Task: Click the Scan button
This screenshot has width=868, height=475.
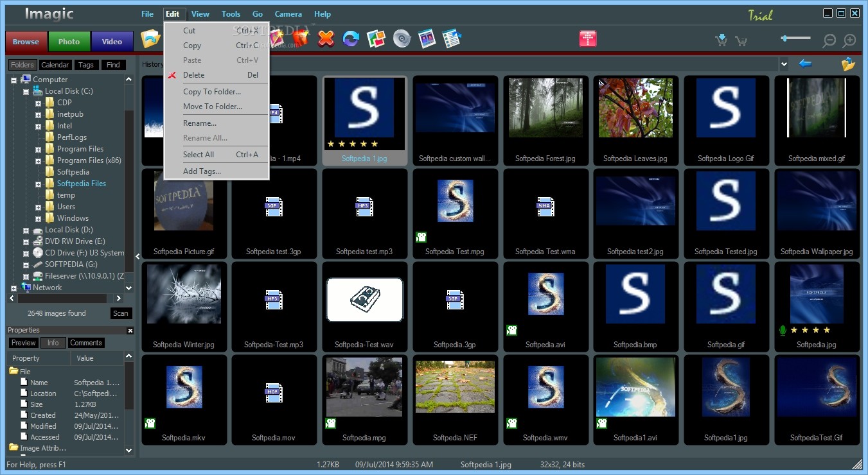Action: click(121, 313)
